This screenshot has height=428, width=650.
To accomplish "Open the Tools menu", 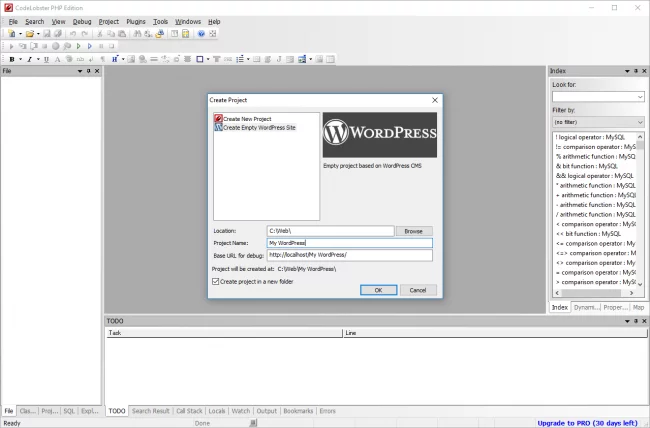I will click(x=160, y=22).
